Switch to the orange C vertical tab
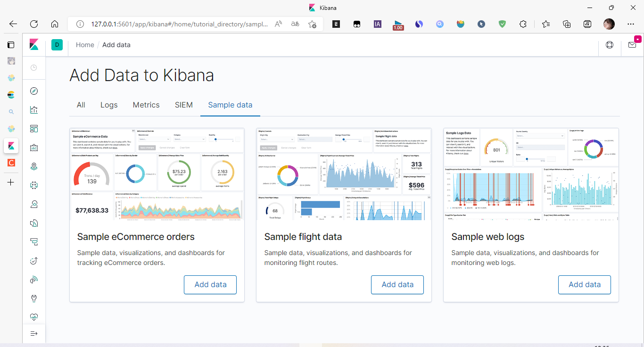 coord(11,163)
